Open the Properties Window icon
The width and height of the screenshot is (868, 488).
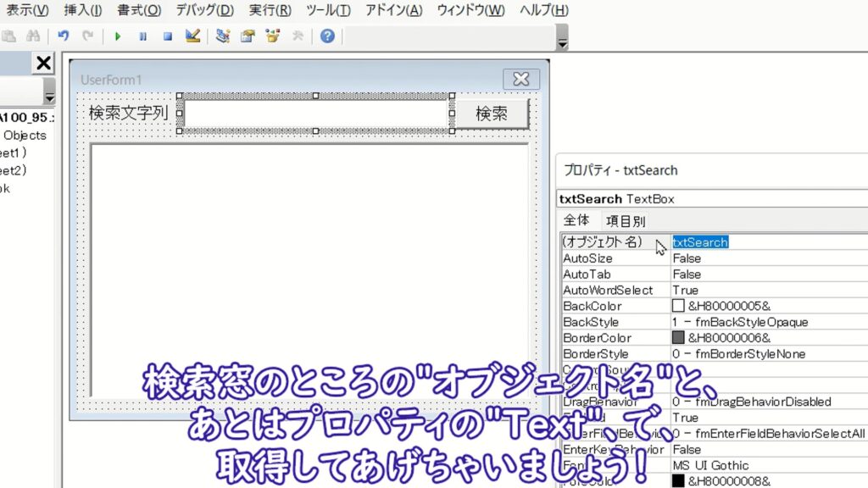click(248, 36)
